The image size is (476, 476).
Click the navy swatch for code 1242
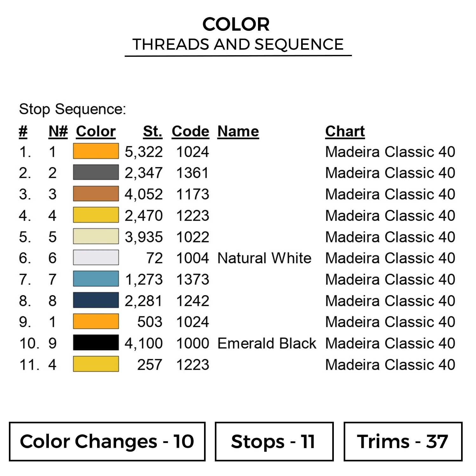click(96, 300)
